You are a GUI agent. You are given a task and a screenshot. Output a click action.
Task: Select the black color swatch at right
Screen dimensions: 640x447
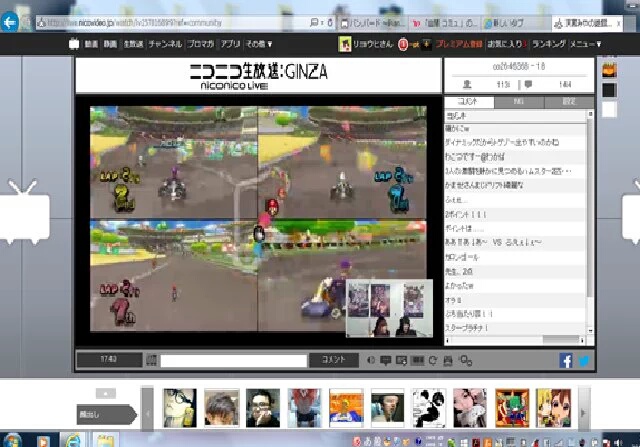[609, 90]
